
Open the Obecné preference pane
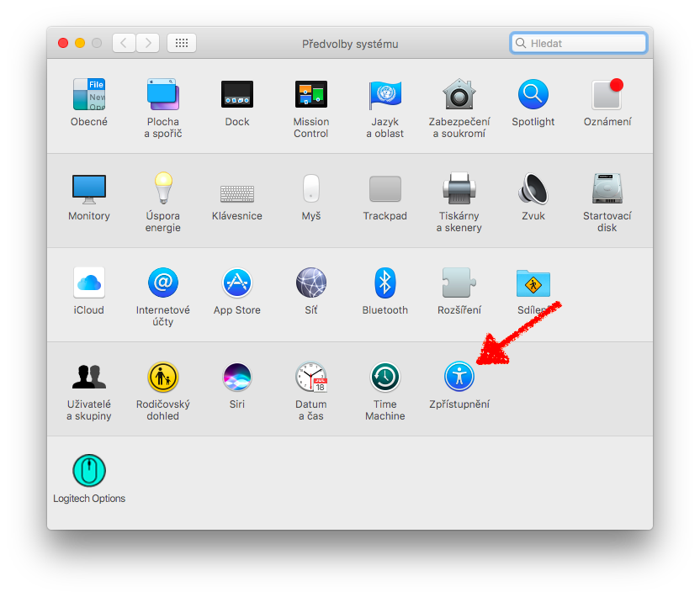click(89, 94)
